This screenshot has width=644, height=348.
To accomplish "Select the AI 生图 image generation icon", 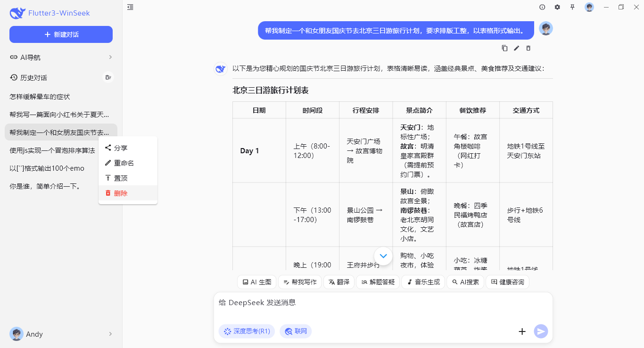I will click(x=246, y=282).
